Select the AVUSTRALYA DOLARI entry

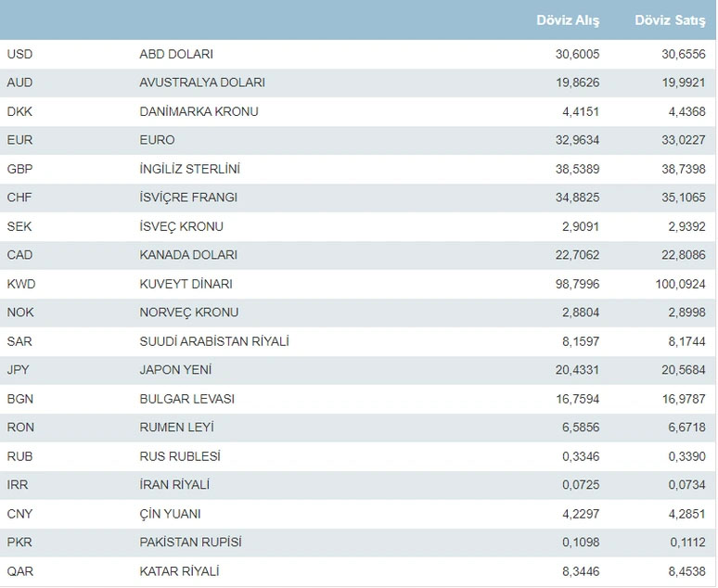point(202,83)
